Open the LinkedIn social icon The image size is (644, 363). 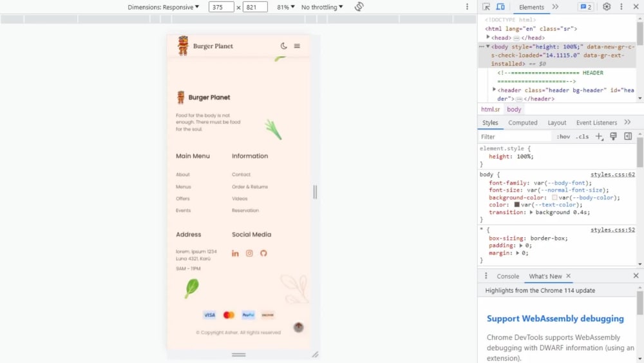pos(235,253)
